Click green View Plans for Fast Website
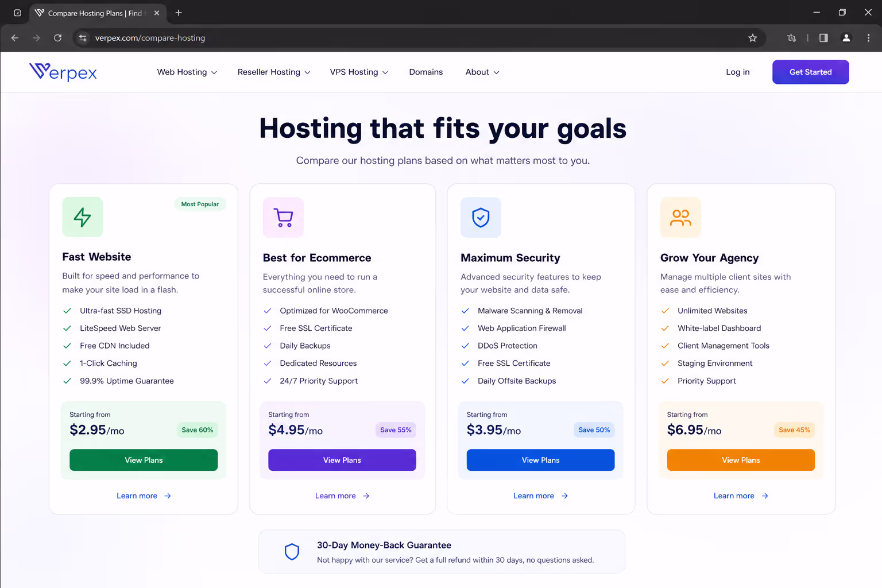The width and height of the screenshot is (882, 588). [x=144, y=460]
